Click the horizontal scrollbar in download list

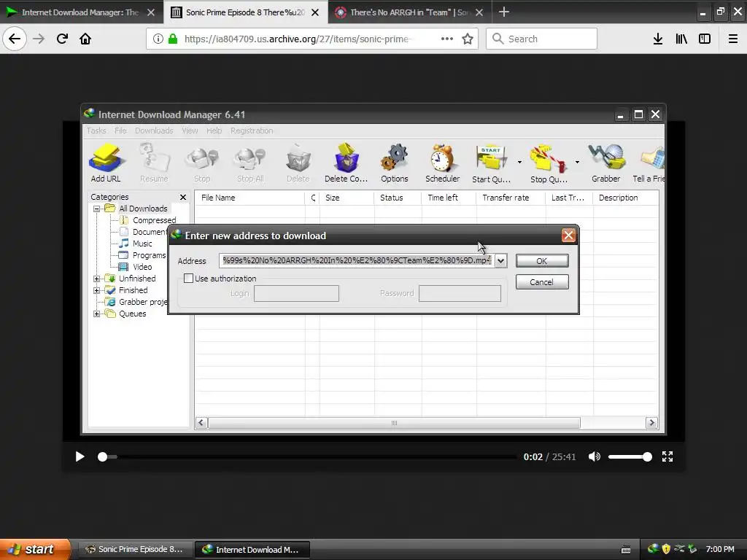[x=394, y=423]
